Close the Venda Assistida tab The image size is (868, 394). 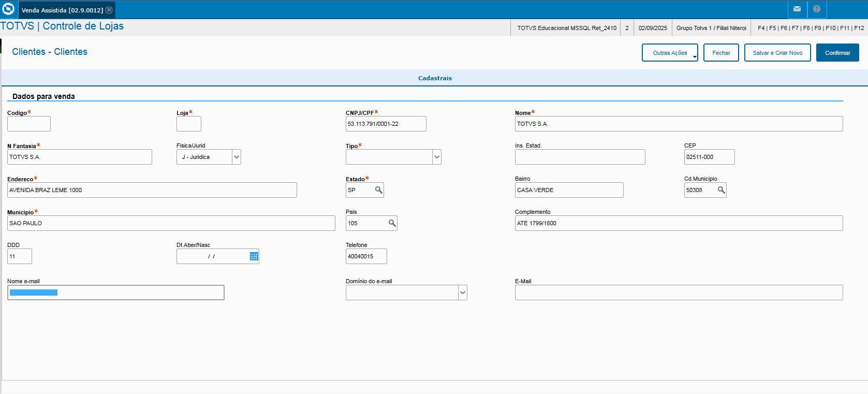tap(109, 10)
